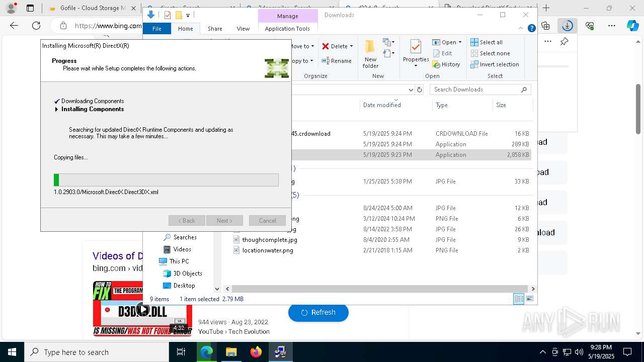Switch to large icons view button
This screenshot has height=362, width=644.
pyautogui.click(x=529, y=299)
